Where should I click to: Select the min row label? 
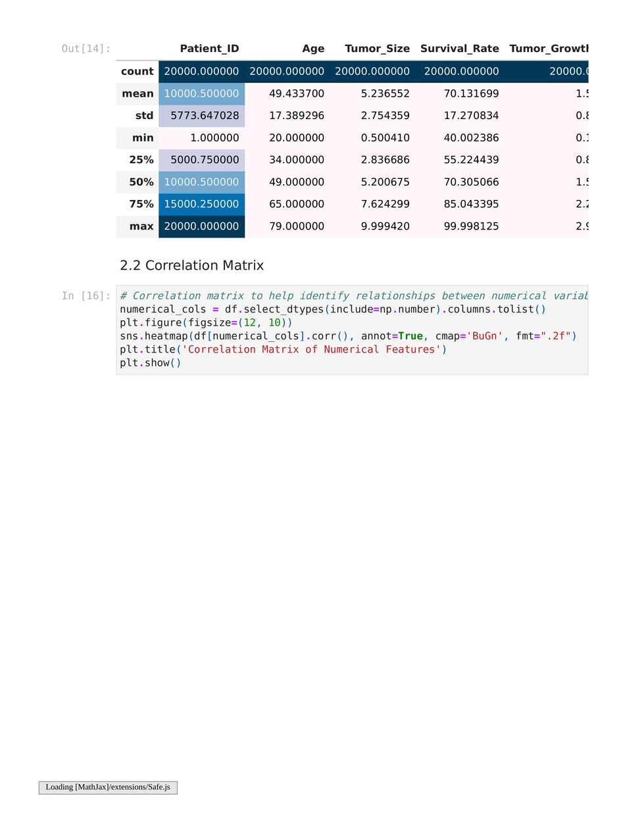(x=143, y=137)
